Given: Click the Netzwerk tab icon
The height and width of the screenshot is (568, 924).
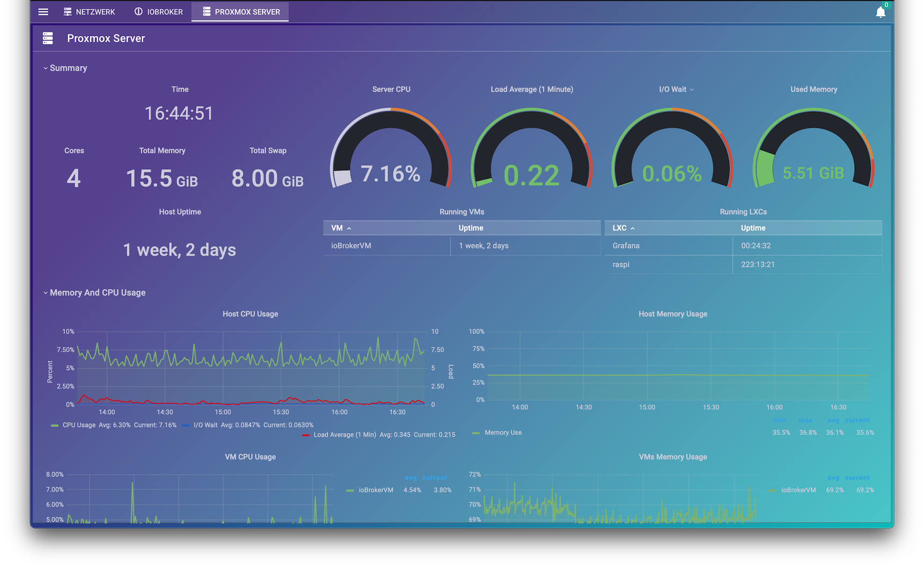Looking at the screenshot, I should 68,12.
